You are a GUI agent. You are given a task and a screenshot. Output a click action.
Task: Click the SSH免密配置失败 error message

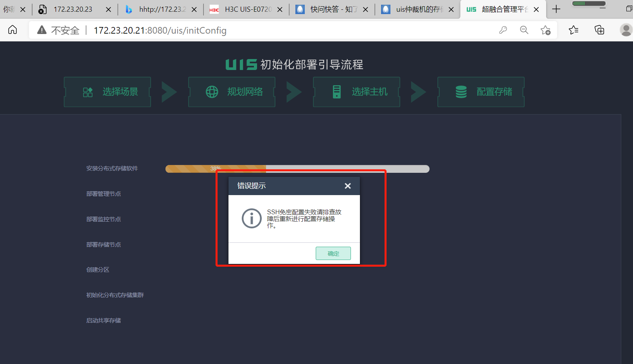304,219
